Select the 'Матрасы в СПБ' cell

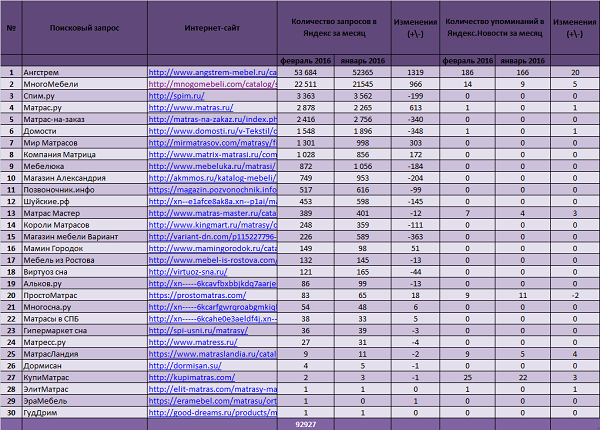[85, 319]
